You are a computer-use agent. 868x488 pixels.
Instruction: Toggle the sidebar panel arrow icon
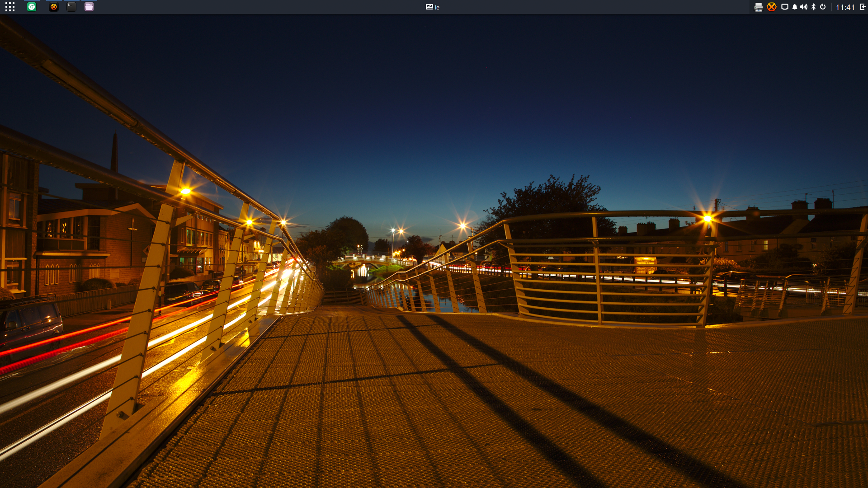863,7
